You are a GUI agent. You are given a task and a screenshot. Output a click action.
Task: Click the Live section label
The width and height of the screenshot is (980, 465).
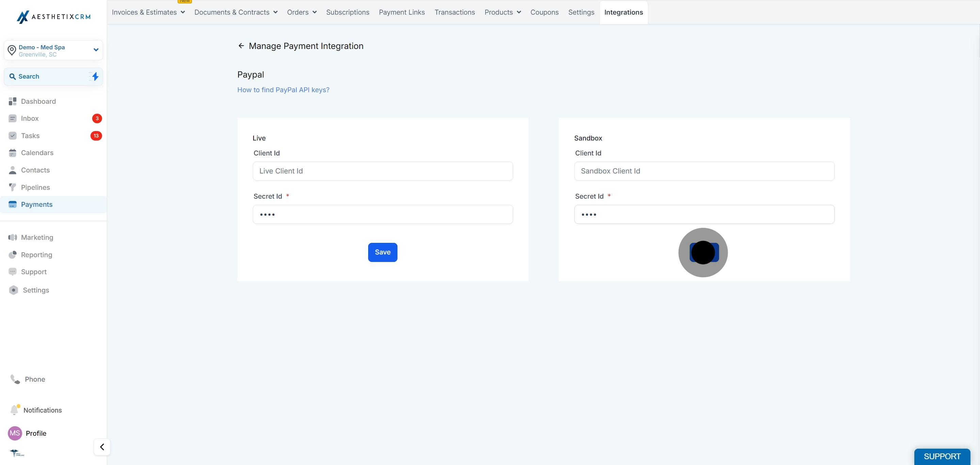pos(259,138)
